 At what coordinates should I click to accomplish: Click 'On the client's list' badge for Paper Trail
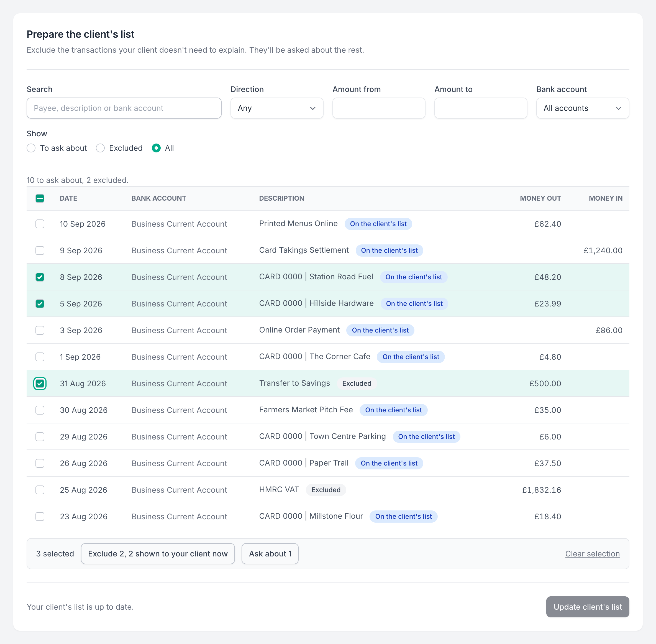389,463
